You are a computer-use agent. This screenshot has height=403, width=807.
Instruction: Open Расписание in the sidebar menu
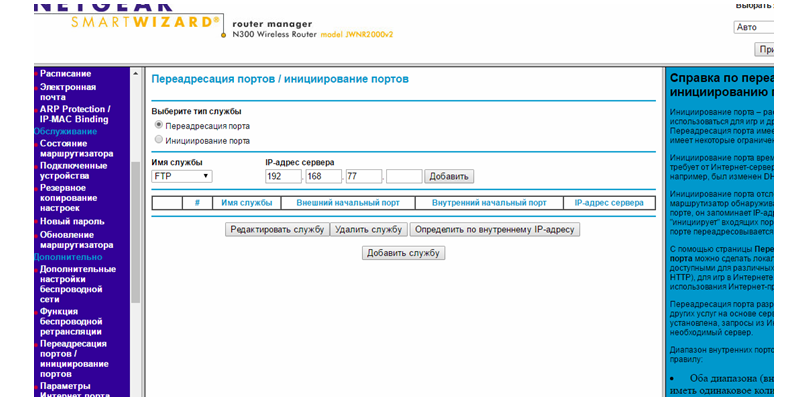[x=65, y=74]
